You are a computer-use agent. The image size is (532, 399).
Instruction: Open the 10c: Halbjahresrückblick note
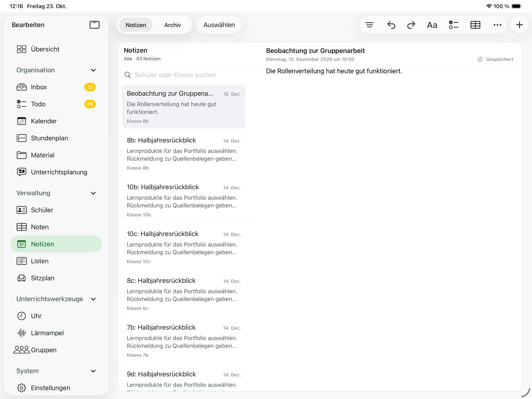pos(184,247)
